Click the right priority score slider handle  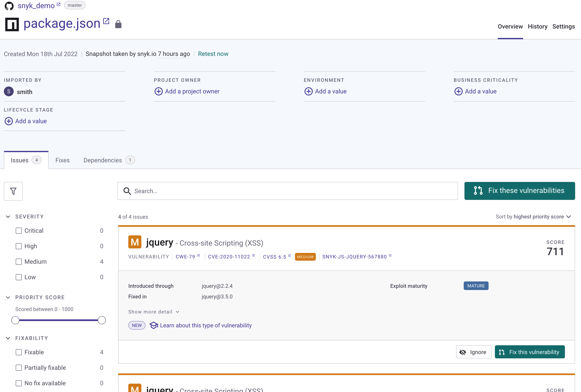coord(102,320)
